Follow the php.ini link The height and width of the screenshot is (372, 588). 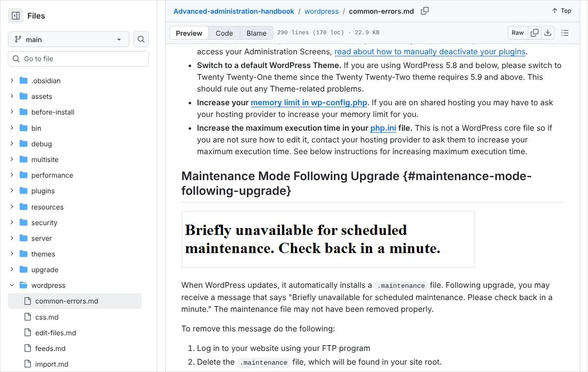(x=383, y=128)
